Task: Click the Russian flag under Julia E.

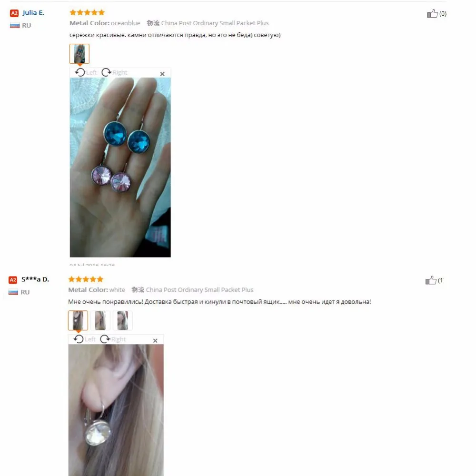Action: 15,26
